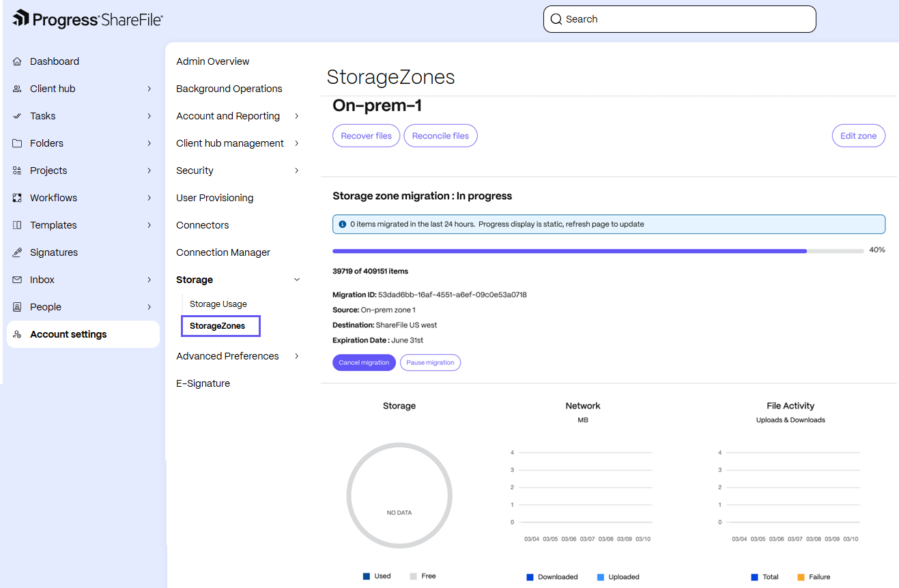Click the Client hub people icon
The height and width of the screenshot is (588, 899).
17,89
